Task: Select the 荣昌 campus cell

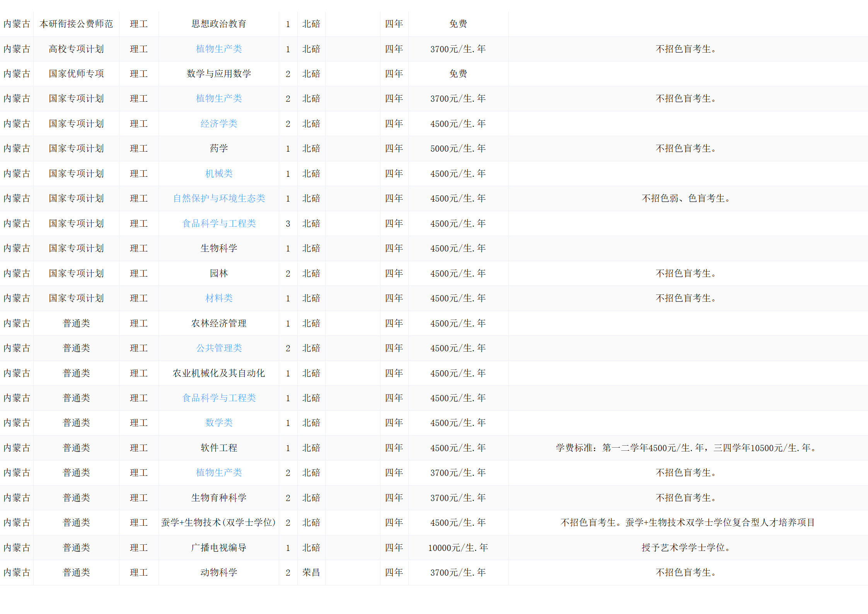Action: tap(311, 573)
